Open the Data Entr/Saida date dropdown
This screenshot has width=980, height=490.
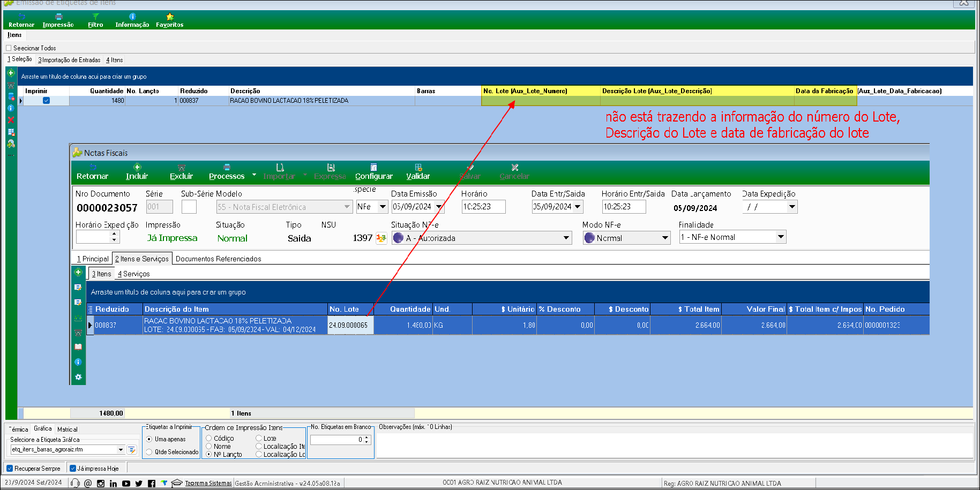pos(578,207)
